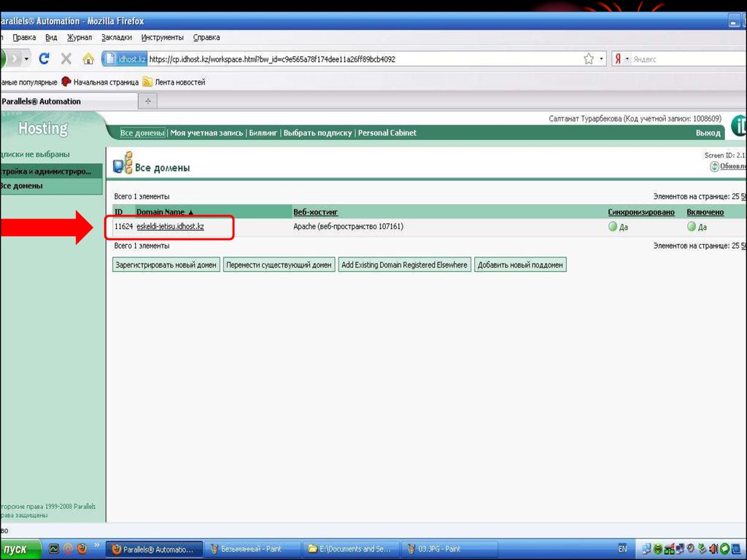Click the Добавить новый поддомен button

click(x=520, y=265)
